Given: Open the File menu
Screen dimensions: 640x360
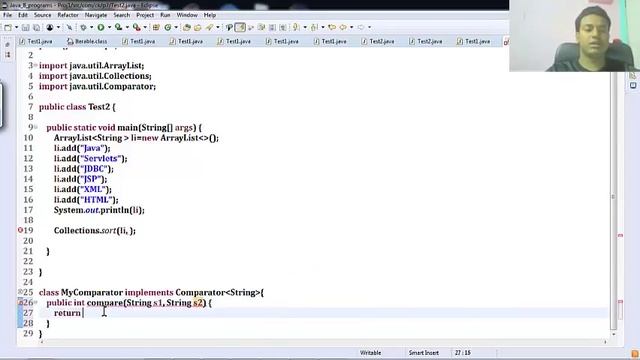Looking at the screenshot, I should point(7,15).
